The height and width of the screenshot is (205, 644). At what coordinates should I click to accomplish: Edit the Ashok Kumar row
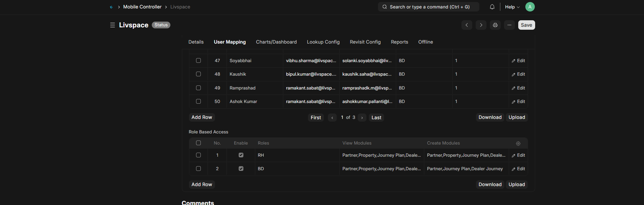pyautogui.click(x=518, y=102)
